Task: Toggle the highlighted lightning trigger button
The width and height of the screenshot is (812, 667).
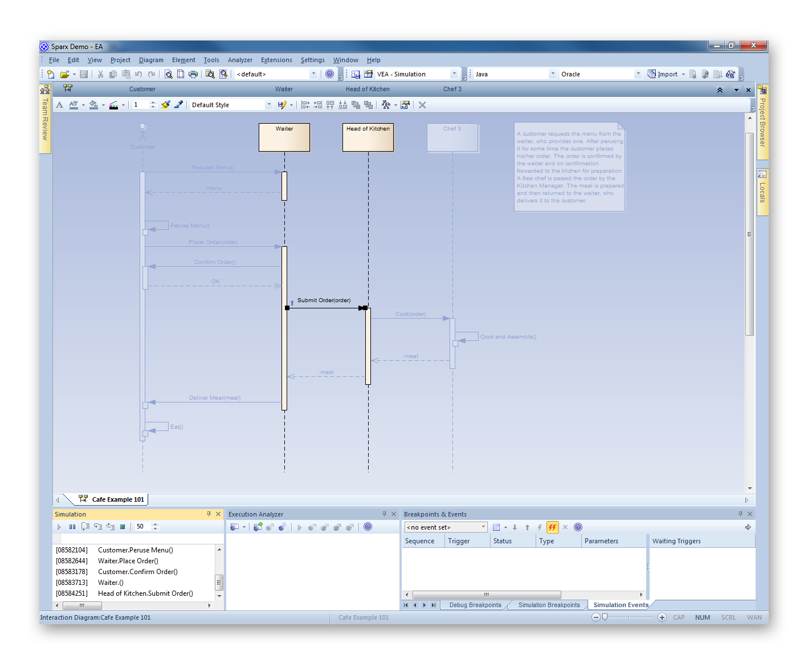Action: (x=552, y=527)
